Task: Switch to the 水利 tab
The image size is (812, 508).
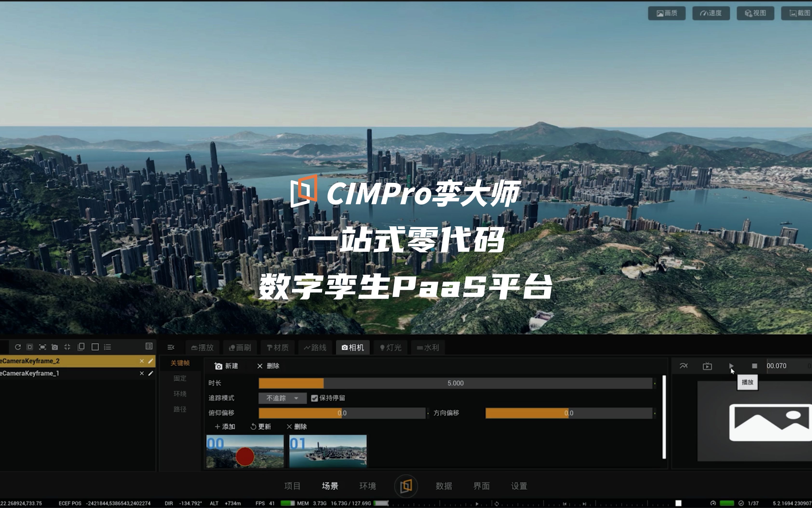Action: [x=428, y=348]
